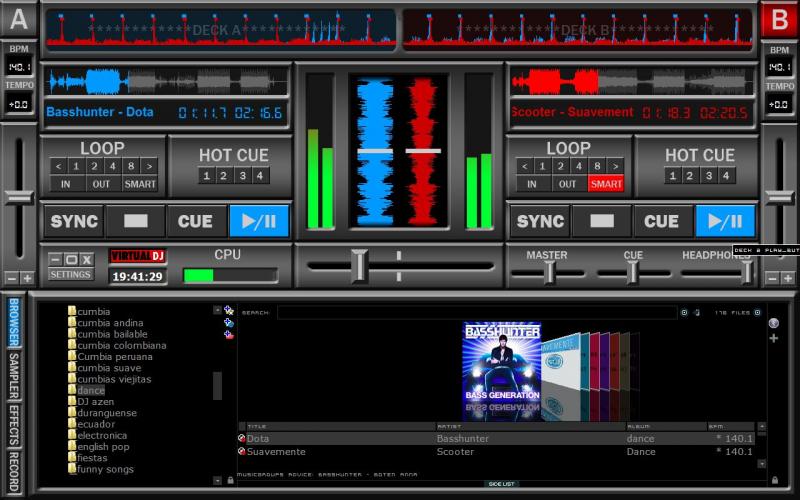Image resolution: width=800 pixels, height=500 pixels.
Task: Hit the CUE button on Deck A
Action: pyautogui.click(x=195, y=221)
